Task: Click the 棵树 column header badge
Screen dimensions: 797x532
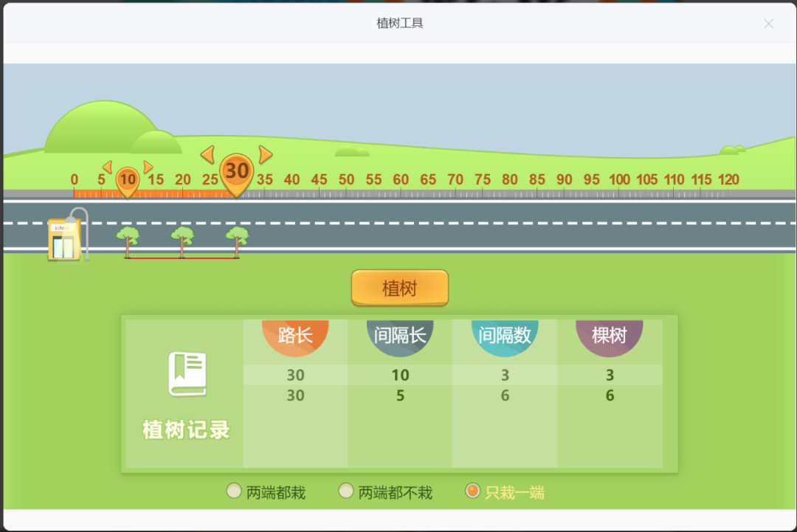Action: tap(610, 336)
